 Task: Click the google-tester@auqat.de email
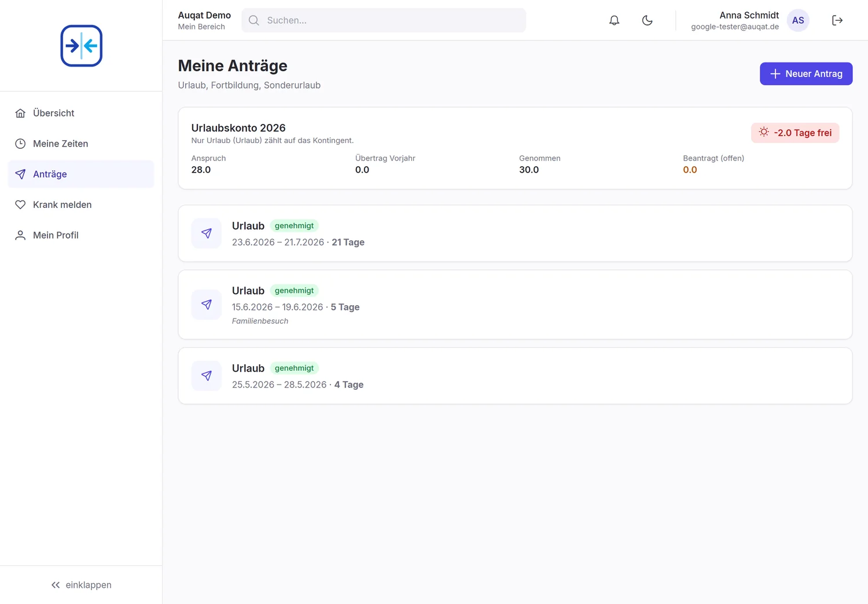pyautogui.click(x=735, y=27)
